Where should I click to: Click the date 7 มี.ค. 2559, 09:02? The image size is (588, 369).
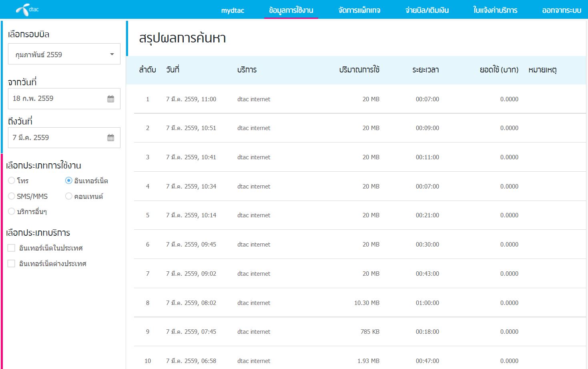coord(191,274)
